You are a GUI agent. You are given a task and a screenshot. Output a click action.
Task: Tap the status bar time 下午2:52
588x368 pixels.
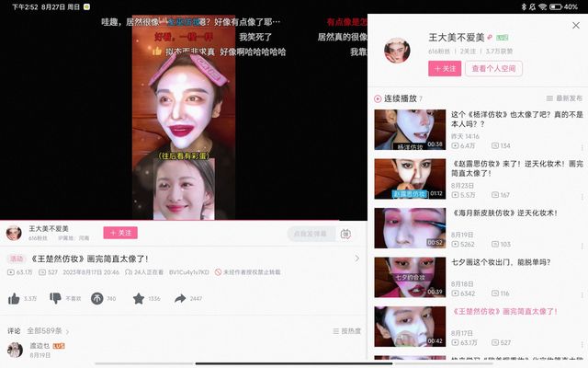[26, 6]
